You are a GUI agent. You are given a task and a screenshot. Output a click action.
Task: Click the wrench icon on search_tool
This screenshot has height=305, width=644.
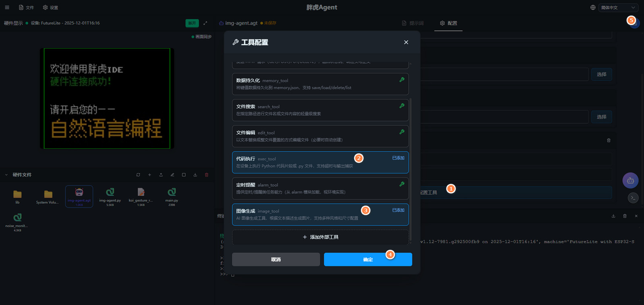[402, 106]
